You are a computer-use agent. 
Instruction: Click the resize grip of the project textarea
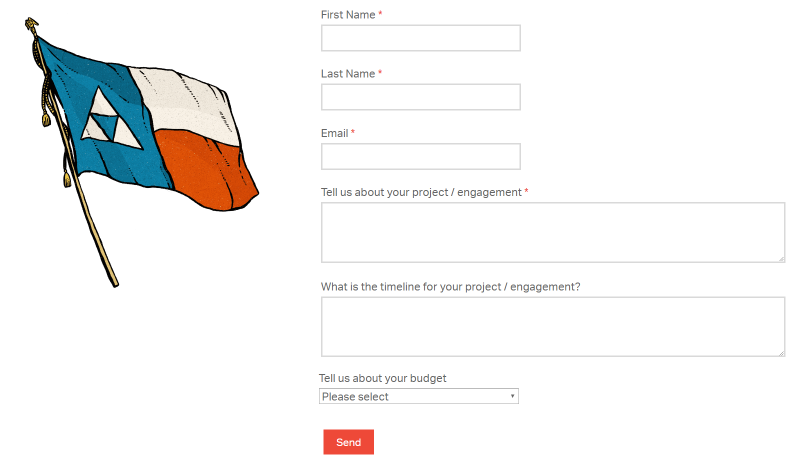(x=781, y=259)
